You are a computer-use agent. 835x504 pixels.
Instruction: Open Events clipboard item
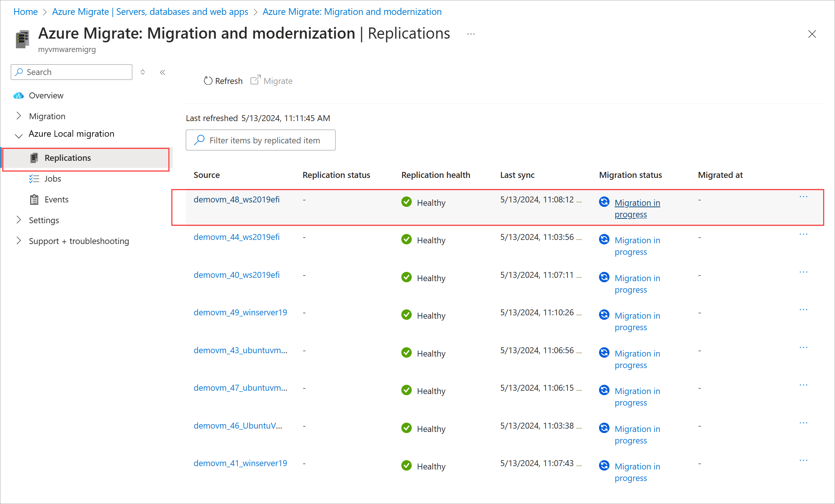coord(34,199)
